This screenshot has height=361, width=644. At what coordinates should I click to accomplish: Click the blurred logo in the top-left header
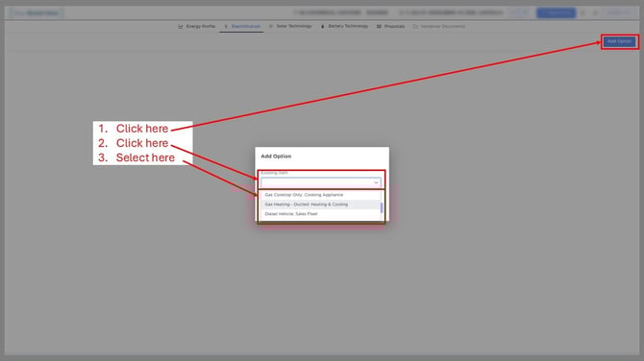pos(37,12)
